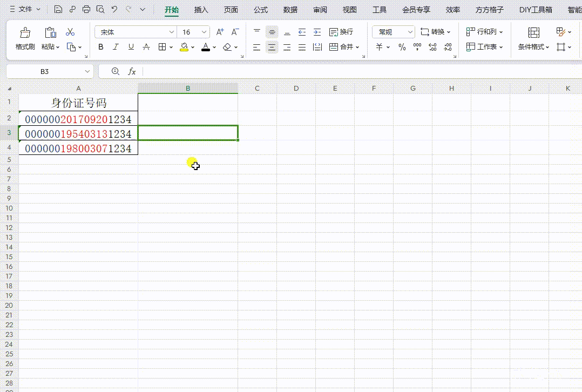Click the fx insert function icon
The width and height of the screenshot is (582, 392).
(x=132, y=71)
